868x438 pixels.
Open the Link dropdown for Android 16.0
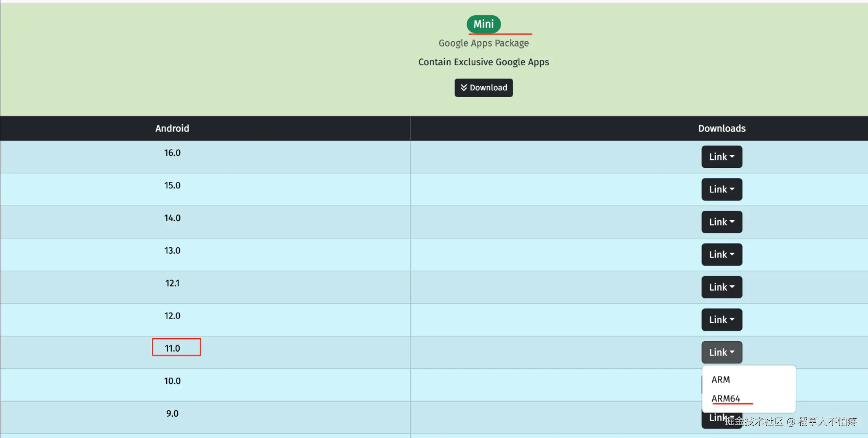click(x=721, y=157)
